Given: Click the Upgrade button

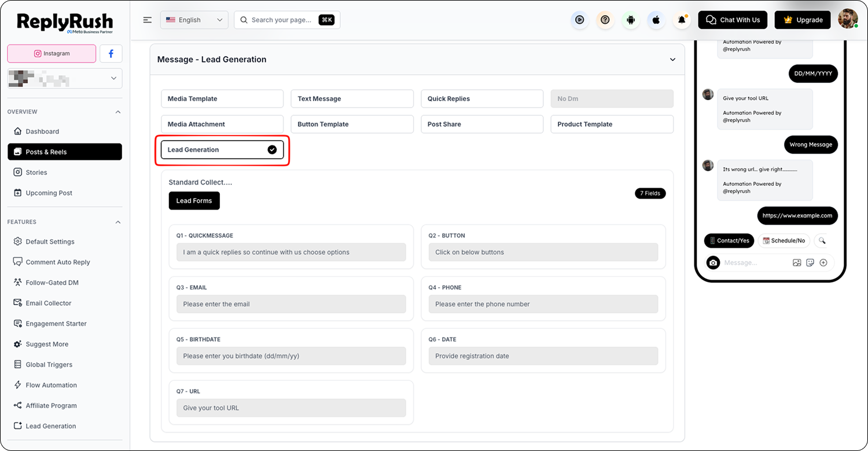Looking at the screenshot, I should click(803, 20).
